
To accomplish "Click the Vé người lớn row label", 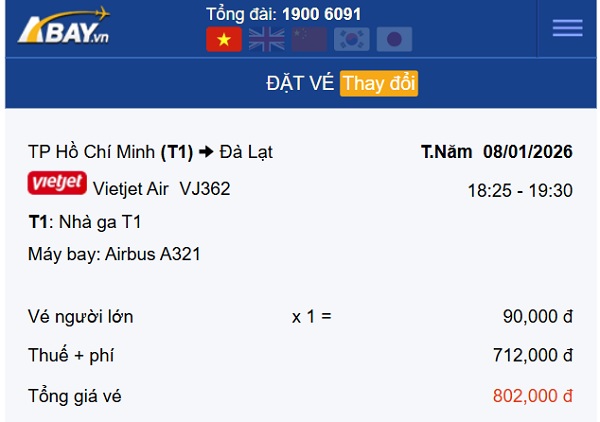I will [81, 317].
